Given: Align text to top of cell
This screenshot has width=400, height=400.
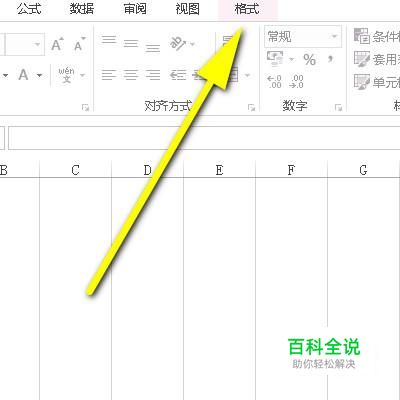Looking at the screenshot, I should pyautogui.click(x=109, y=40).
